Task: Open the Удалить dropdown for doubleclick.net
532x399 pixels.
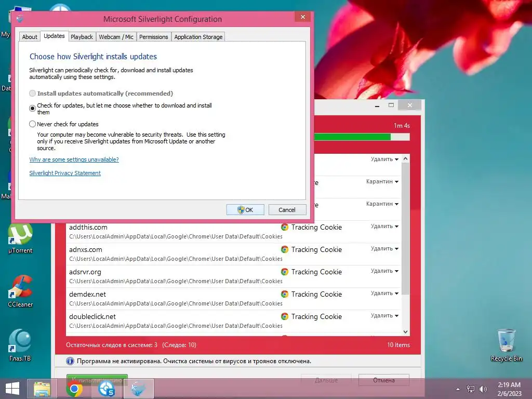Action: [x=384, y=316]
